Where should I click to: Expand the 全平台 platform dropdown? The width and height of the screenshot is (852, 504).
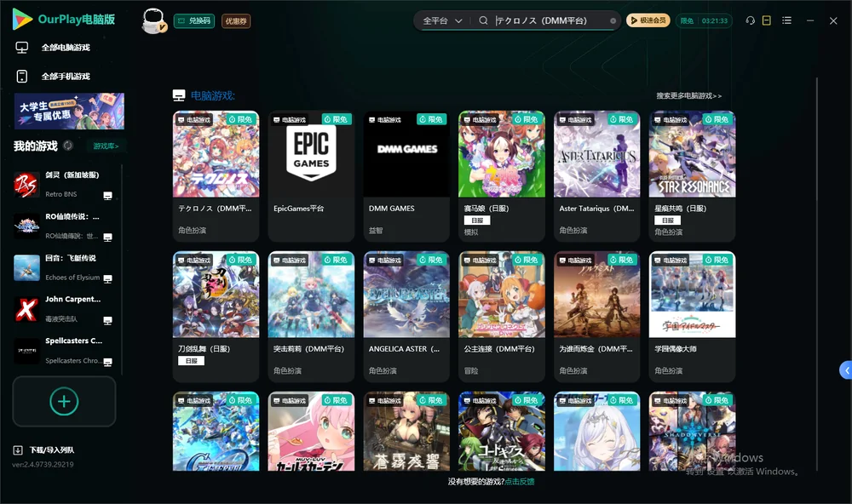pyautogui.click(x=442, y=20)
